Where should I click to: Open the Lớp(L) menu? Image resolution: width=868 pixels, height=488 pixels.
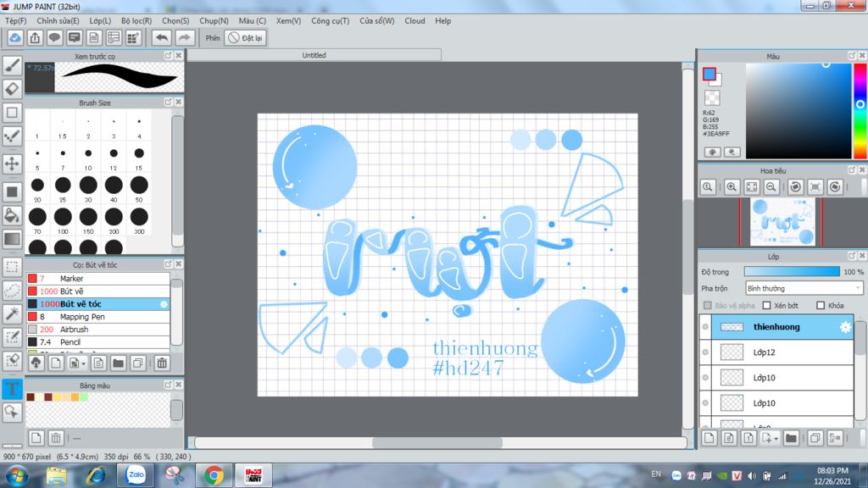100,21
